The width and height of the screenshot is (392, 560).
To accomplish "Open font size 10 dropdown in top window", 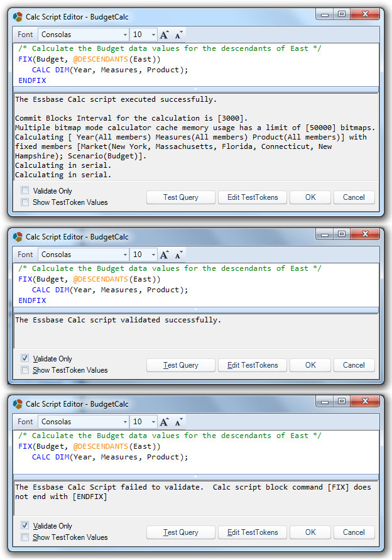I will coord(153,35).
